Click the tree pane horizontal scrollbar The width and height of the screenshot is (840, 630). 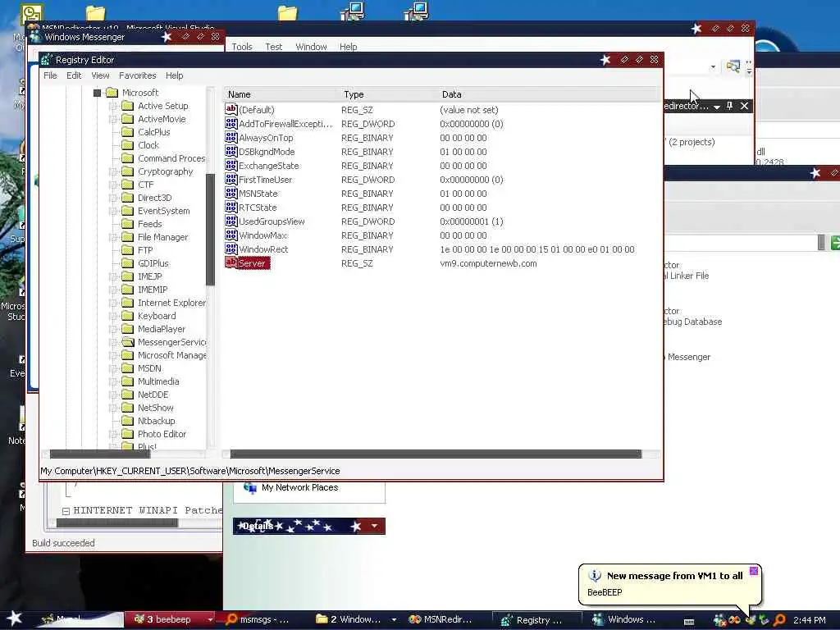pos(100,454)
